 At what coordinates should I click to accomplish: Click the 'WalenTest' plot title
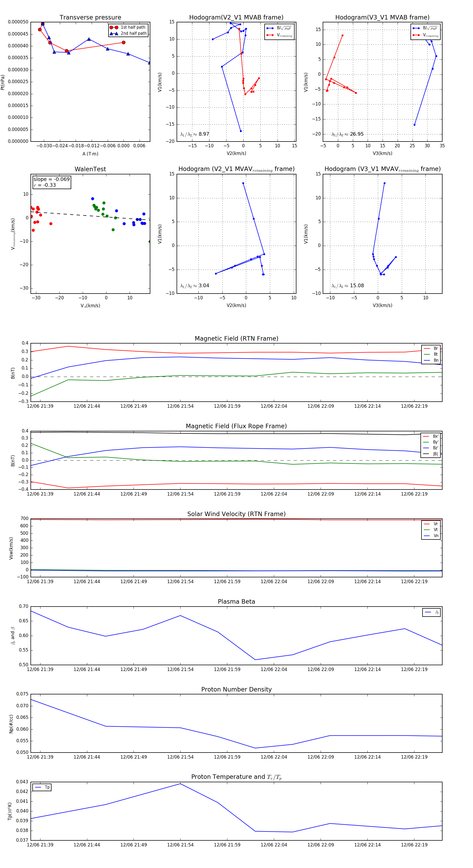(90, 169)
